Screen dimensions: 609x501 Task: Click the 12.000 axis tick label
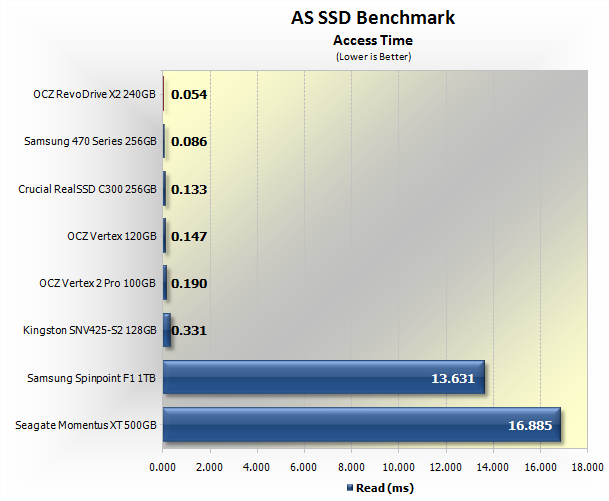tap(446, 467)
